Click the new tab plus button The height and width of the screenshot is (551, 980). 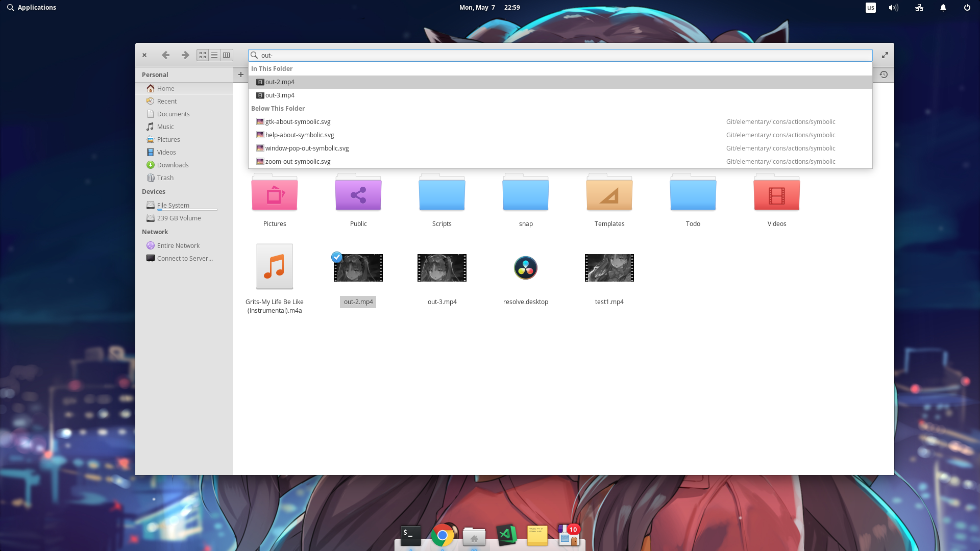click(241, 74)
